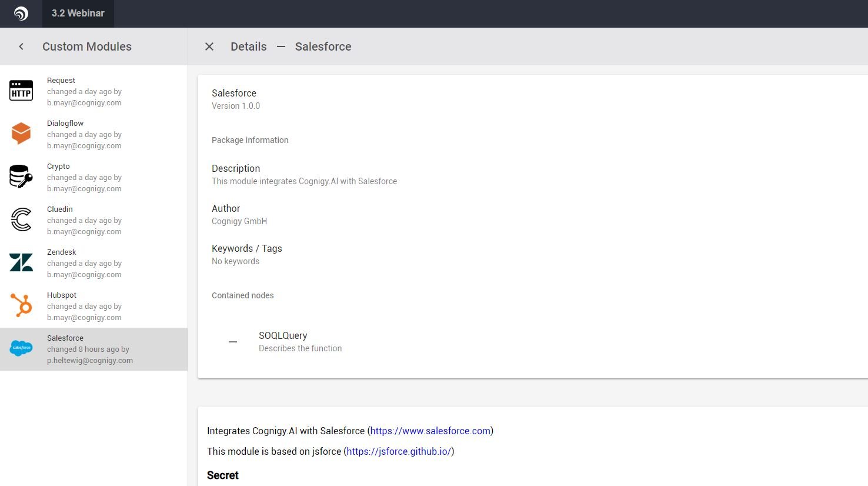
Task: Select the Crypto module name
Action: (x=58, y=167)
